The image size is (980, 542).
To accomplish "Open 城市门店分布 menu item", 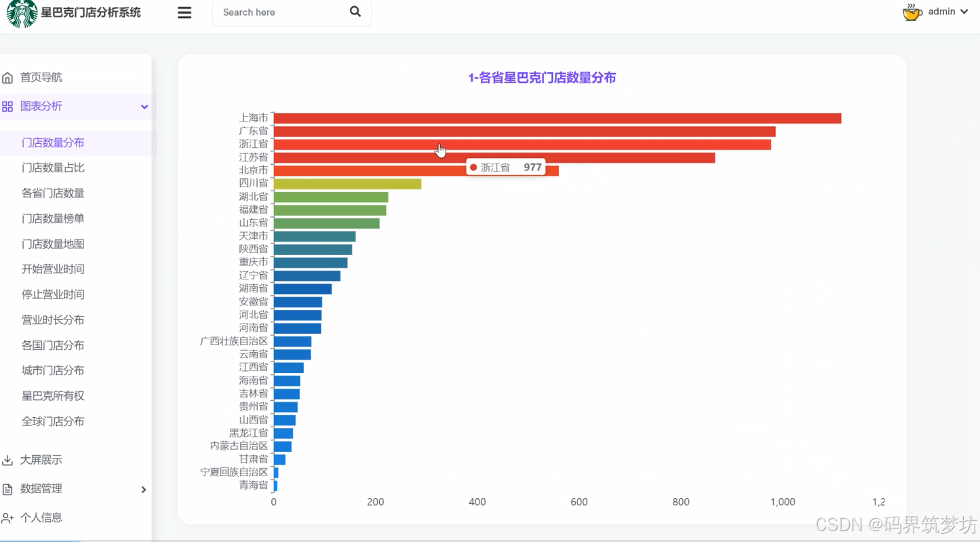I will click(x=53, y=370).
